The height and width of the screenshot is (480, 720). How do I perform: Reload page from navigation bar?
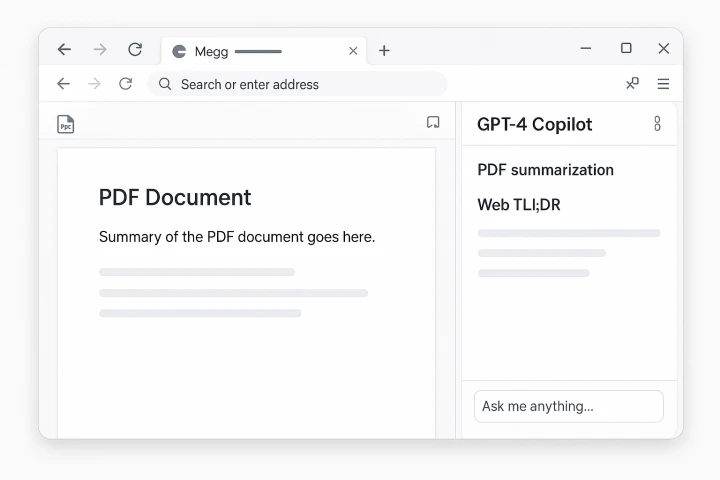pos(125,84)
